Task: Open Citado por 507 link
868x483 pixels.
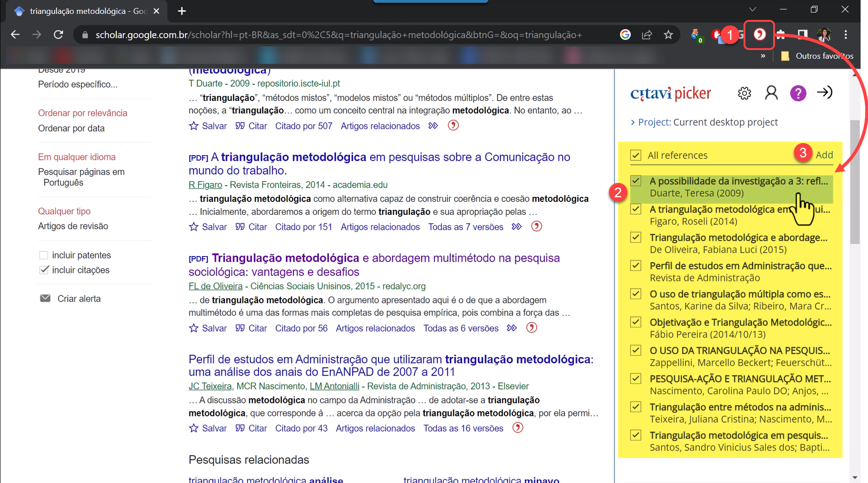Action: [x=304, y=126]
